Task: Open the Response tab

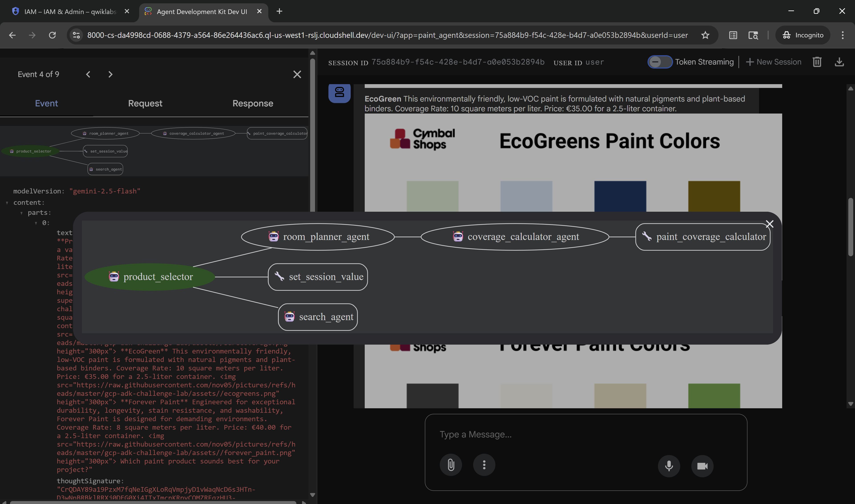Action: click(253, 103)
